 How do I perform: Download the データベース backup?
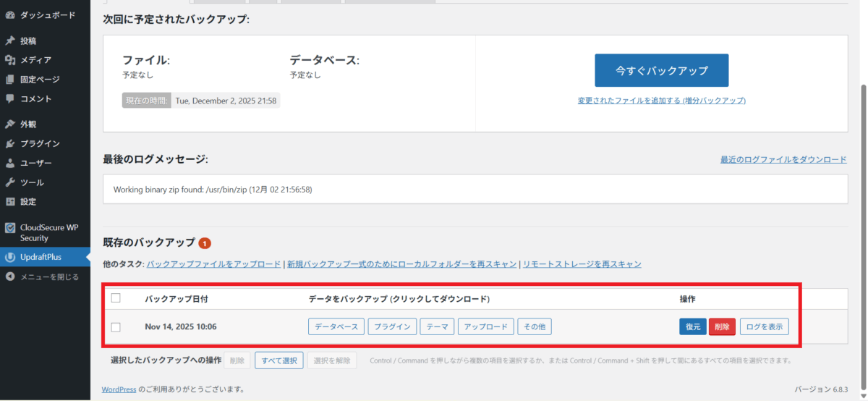click(336, 327)
